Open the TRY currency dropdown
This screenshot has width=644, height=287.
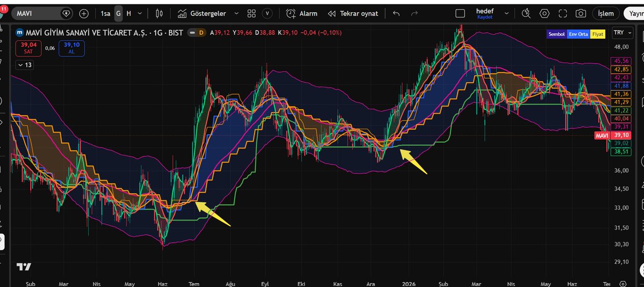click(622, 32)
